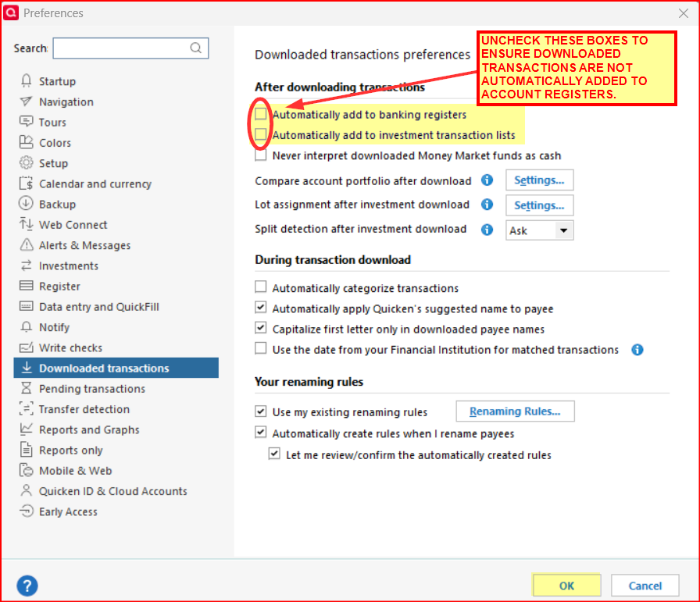
Task: Click the Web Connect arrows icon
Action: coord(26,224)
